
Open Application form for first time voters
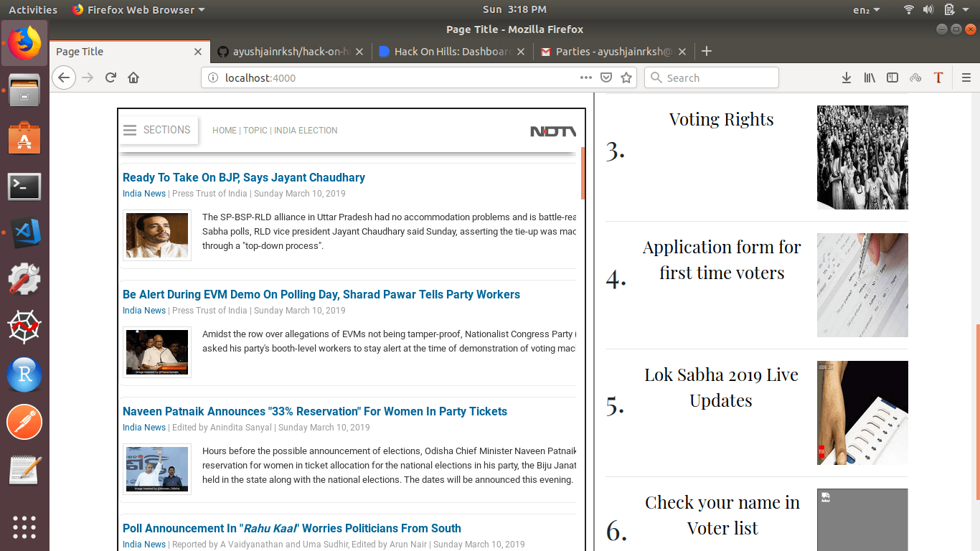(722, 260)
